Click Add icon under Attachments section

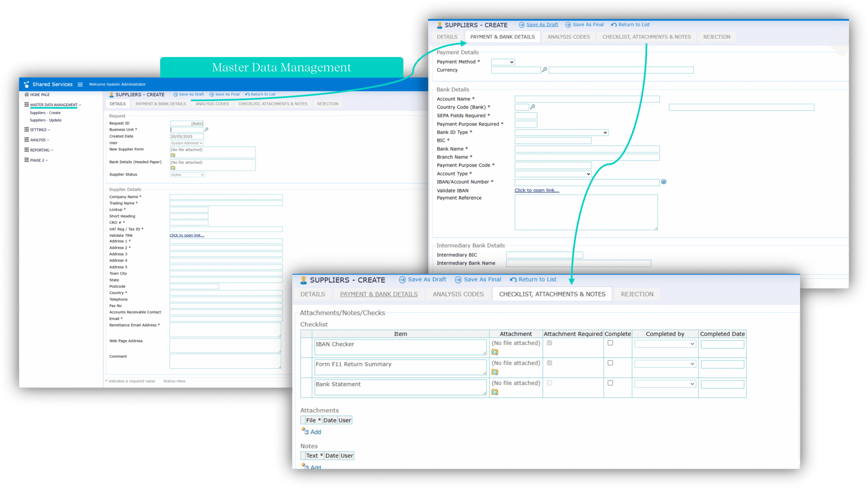[x=305, y=431]
